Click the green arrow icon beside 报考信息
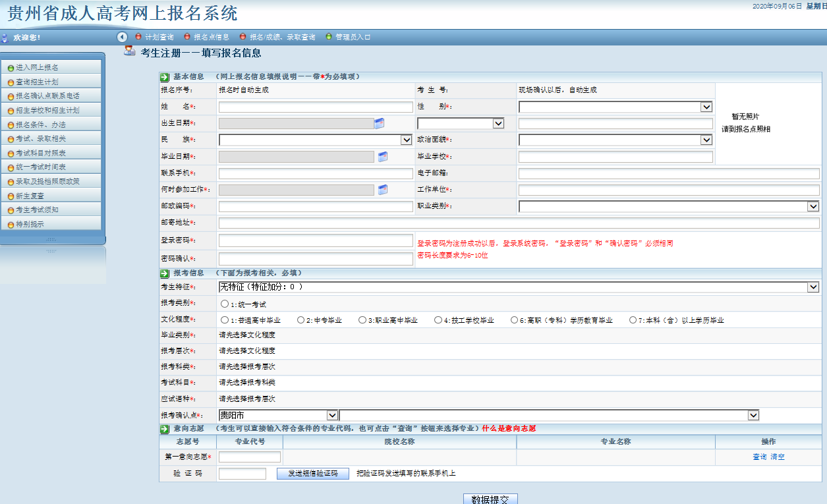The height and width of the screenshot is (504, 827). [x=164, y=273]
